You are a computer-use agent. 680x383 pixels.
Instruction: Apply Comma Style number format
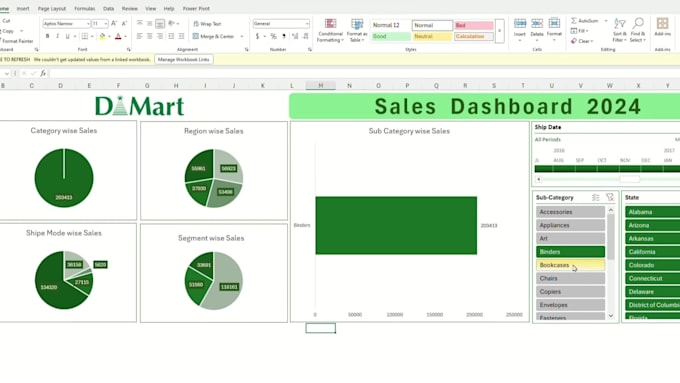coord(284,36)
